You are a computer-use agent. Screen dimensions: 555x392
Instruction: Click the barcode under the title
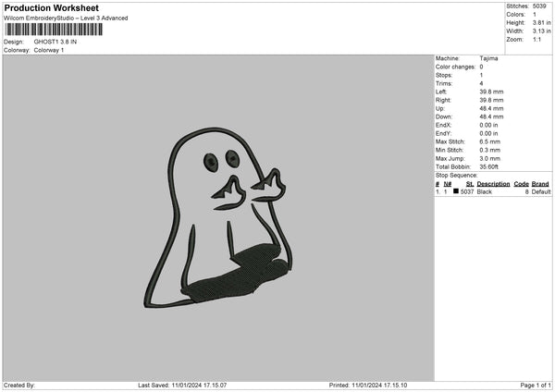[54, 30]
